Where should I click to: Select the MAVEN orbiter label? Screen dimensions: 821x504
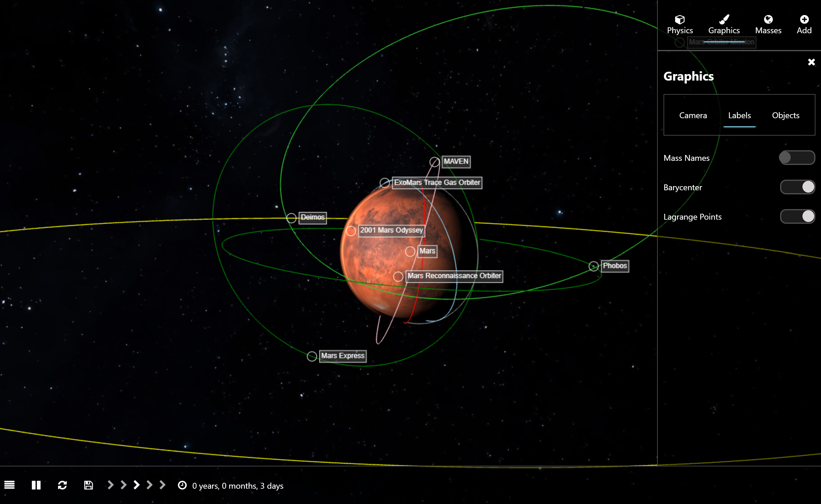coord(456,162)
